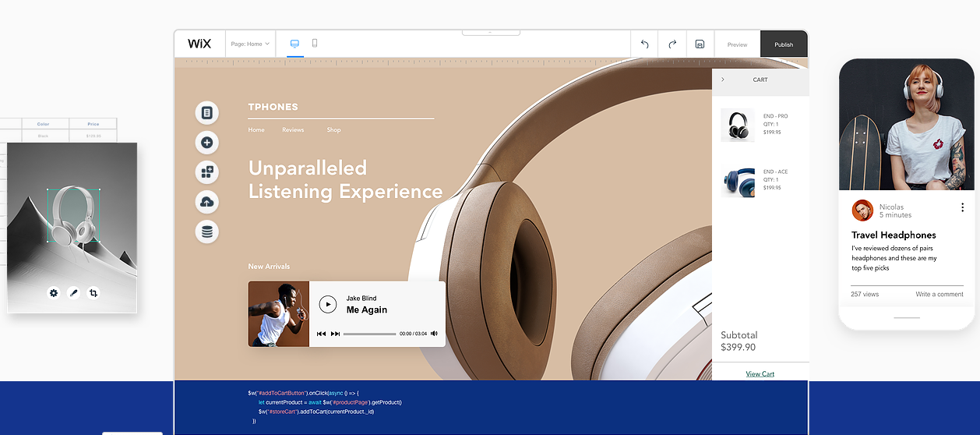This screenshot has width=980, height=435.
Task: Open the database content manager icon
Action: 206,232
